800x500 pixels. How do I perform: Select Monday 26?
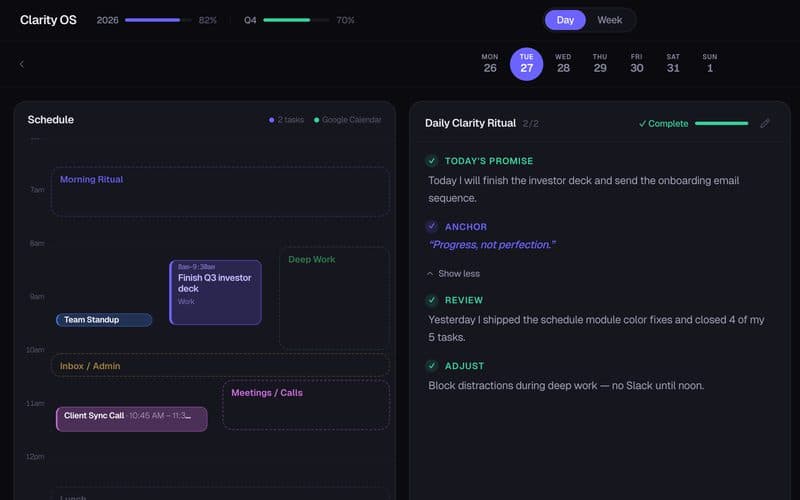pyautogui.click(x=490, y=63)
